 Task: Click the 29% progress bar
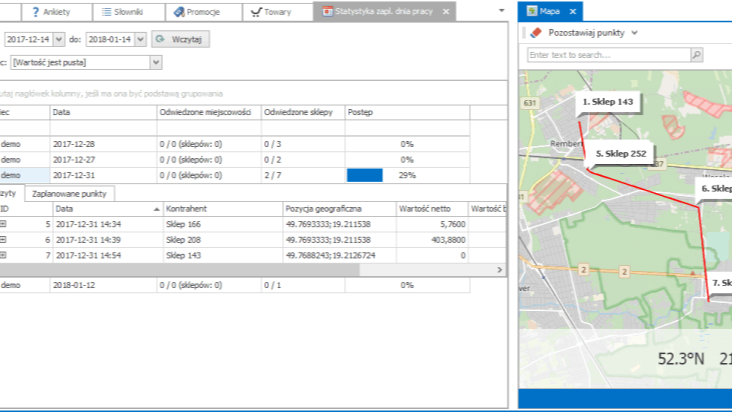pos(364,175)
